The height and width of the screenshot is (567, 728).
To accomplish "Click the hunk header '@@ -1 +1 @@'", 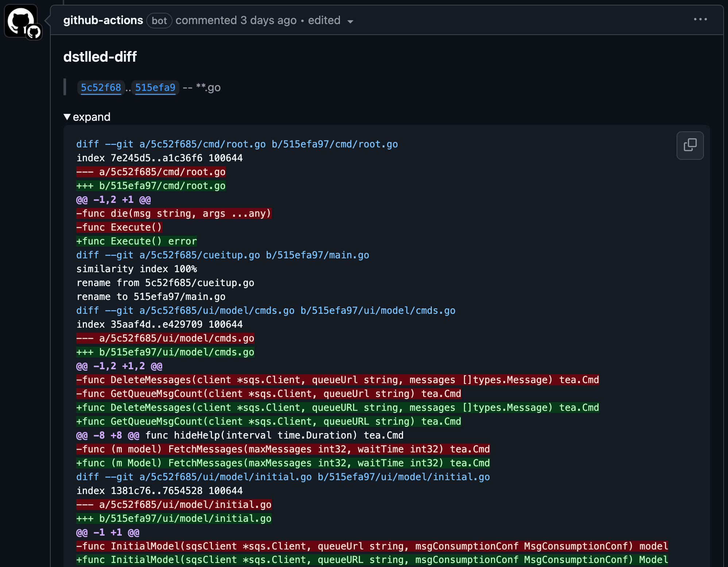I will (108, 532).
